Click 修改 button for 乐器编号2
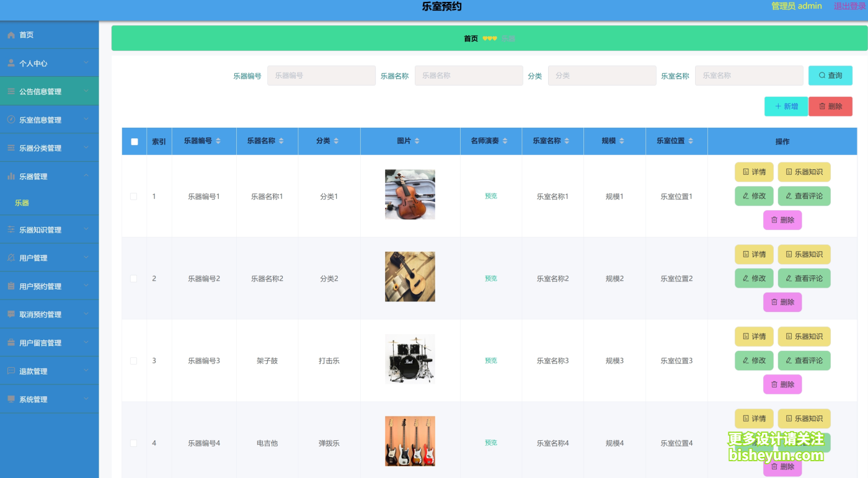 click(754, 278)
